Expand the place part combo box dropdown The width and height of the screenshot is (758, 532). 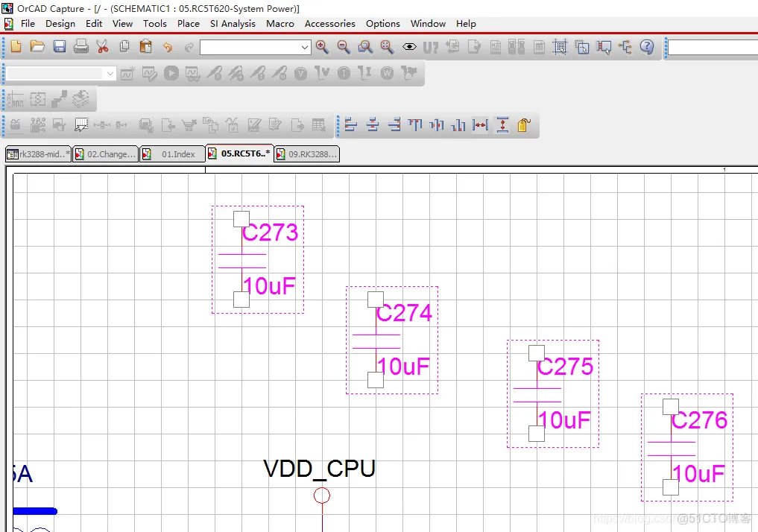[305, 48]
